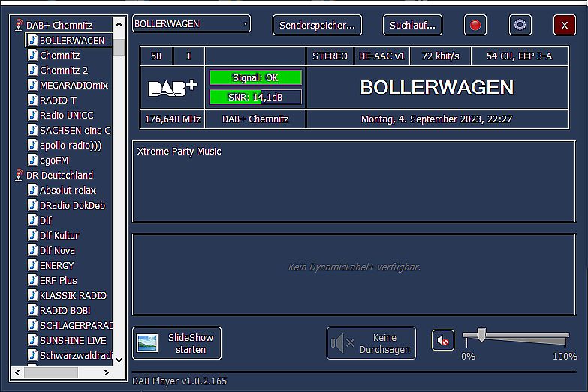
Task: Open the BOLLERWAGEN station dropdown
Action: (191, 23)
